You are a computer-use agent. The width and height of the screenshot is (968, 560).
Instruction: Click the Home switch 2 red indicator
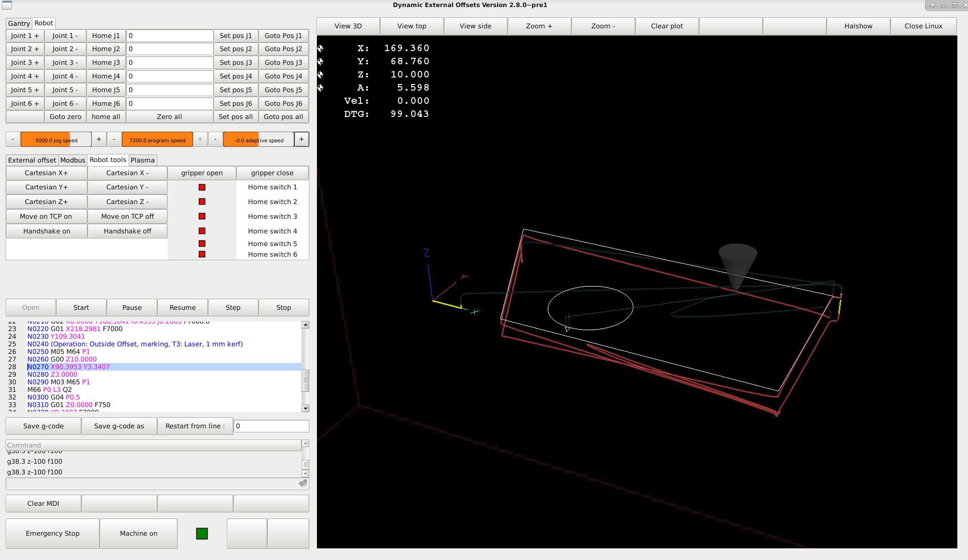pos(202,202)
